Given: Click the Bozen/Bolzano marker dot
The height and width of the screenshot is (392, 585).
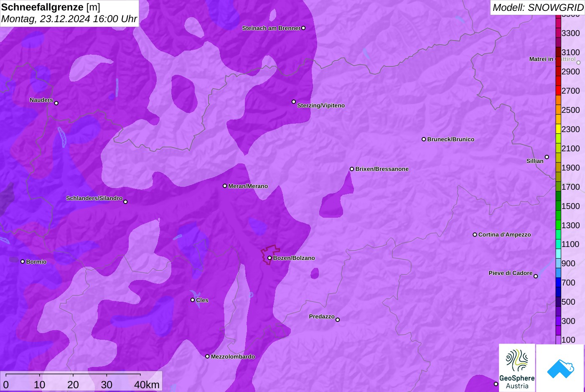Looking at the screenshot, I should pyautogui.click(x=270, y=258).
